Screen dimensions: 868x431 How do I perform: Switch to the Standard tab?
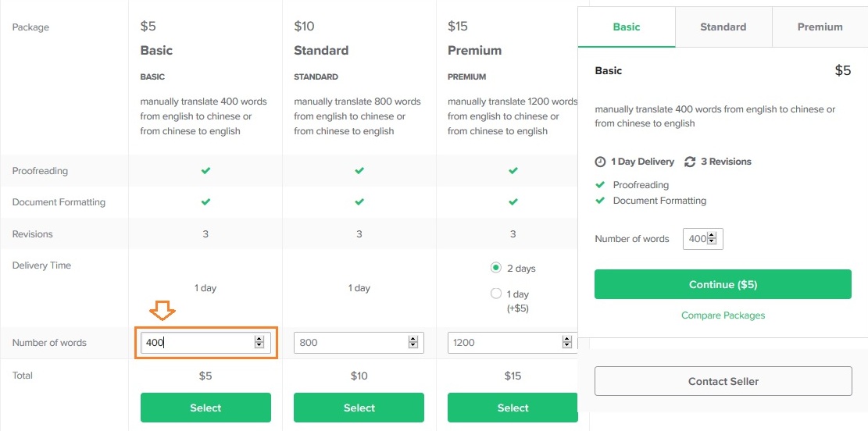pos(723,27)
